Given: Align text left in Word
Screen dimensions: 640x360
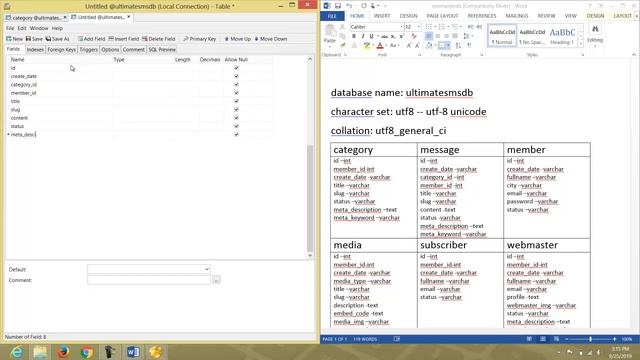Looking at the screenshot, I should click(429, 36).
